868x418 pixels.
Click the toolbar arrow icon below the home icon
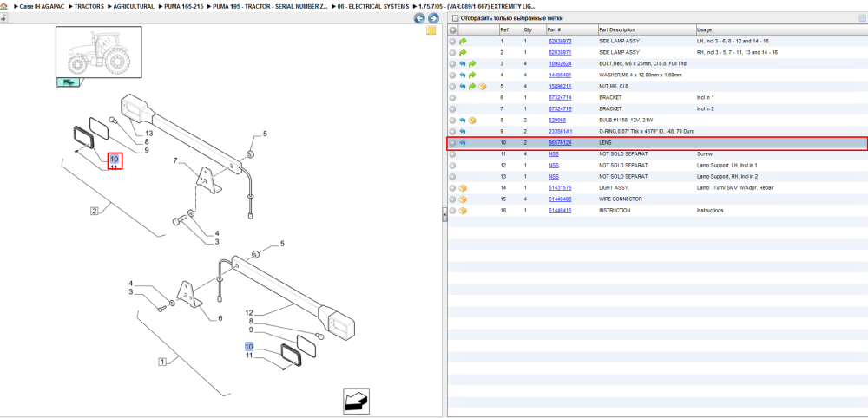tap(3, 18)
